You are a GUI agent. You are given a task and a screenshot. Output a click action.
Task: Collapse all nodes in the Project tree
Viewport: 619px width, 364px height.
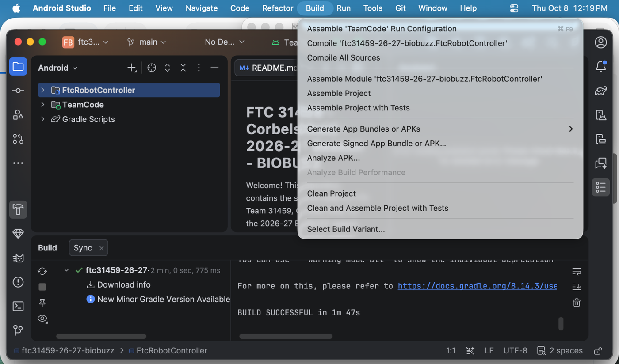[183, 68]
